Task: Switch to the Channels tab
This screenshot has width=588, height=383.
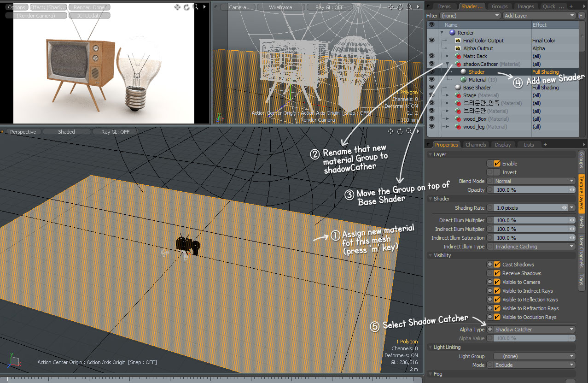Action: point(476,145)
